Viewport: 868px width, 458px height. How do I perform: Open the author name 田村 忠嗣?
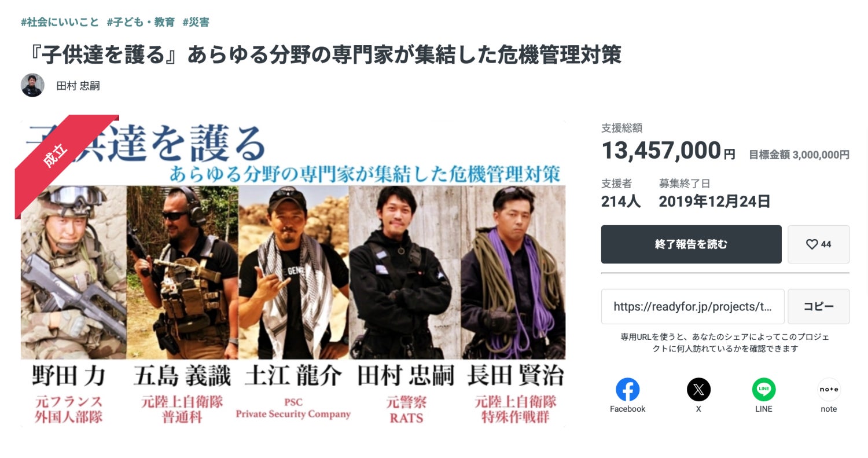click(x=78, y=86)
